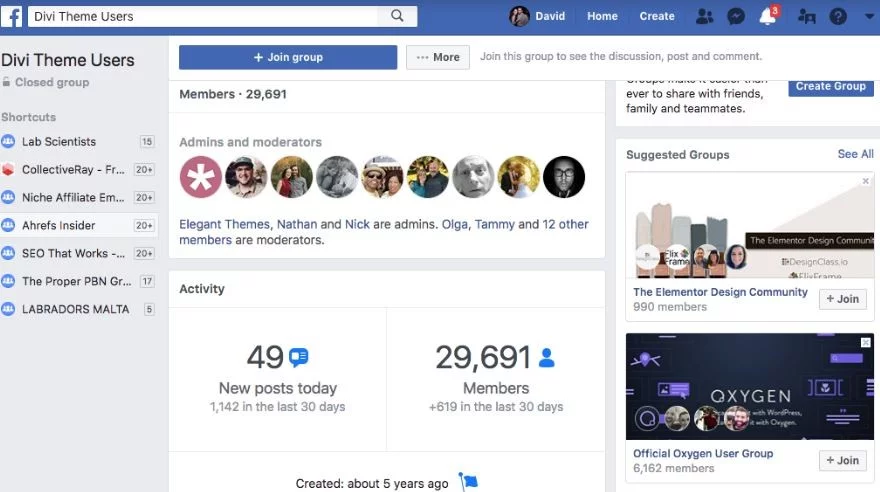Close the Elementor Design Community suggestion
The width and height of the screenshot is (880, 492).
pyautogui.click(x=865, y=181)
